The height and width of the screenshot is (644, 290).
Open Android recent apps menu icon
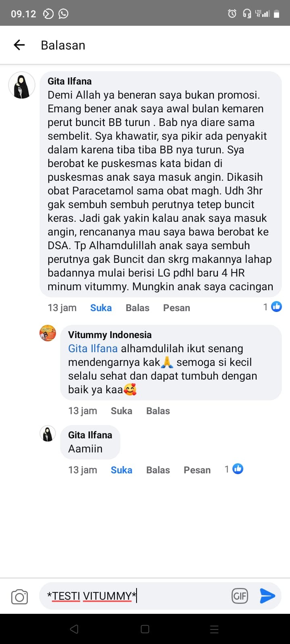pos(215,629)
